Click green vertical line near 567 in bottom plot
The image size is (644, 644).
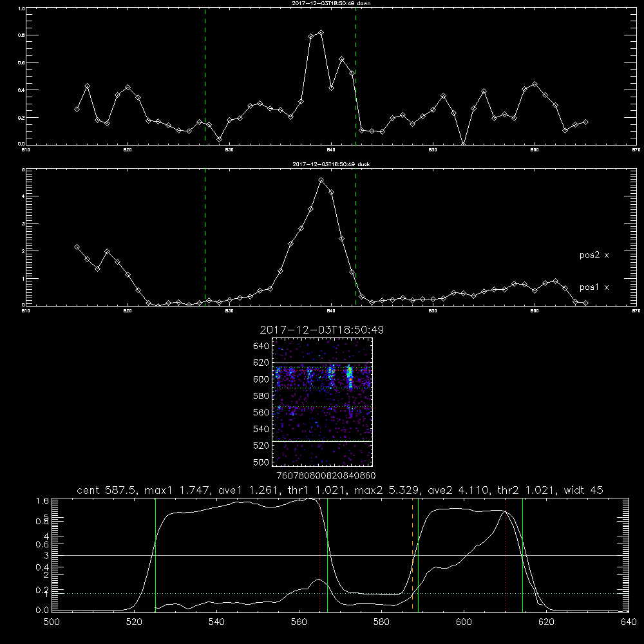point(327,554)
